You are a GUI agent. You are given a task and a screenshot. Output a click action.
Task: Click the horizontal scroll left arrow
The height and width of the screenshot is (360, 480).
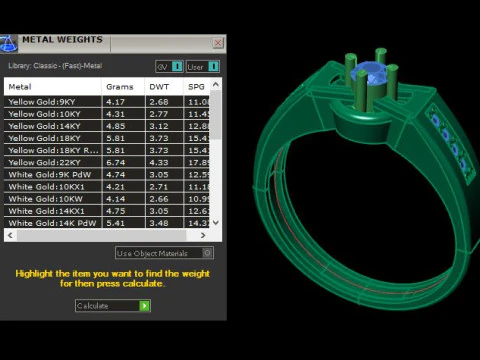pyautogui.click(x=10, y=235)
